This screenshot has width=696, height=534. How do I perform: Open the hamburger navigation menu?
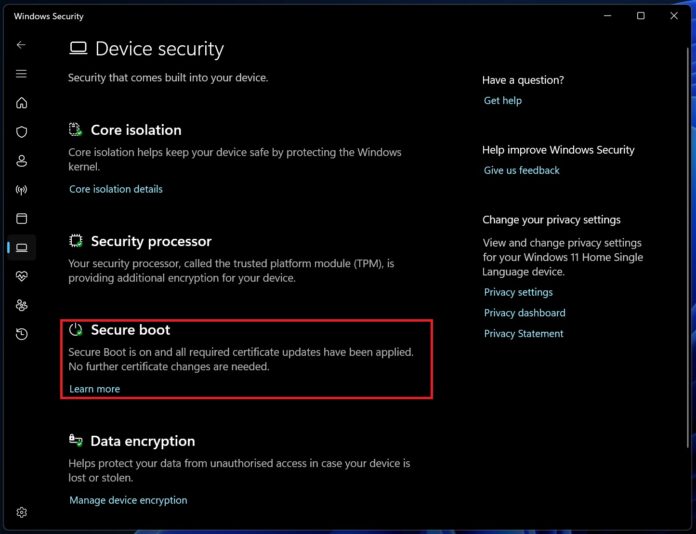coord(21,74)
